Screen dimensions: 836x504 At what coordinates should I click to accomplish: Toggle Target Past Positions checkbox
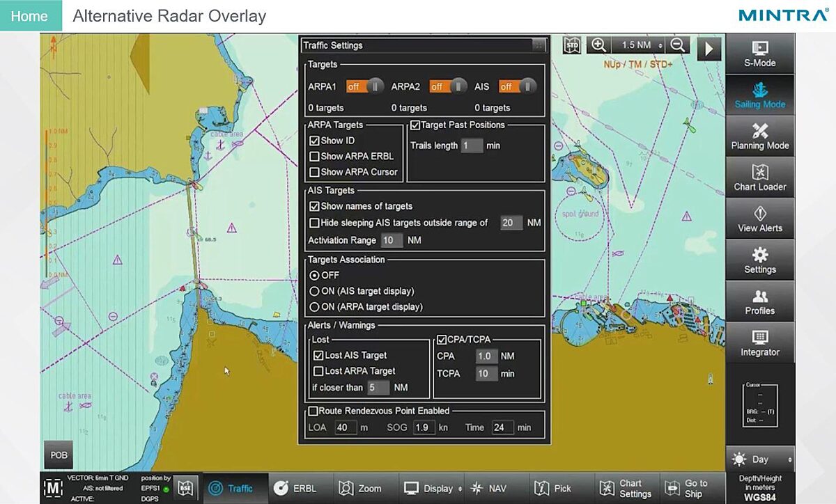tap(415, 125)
